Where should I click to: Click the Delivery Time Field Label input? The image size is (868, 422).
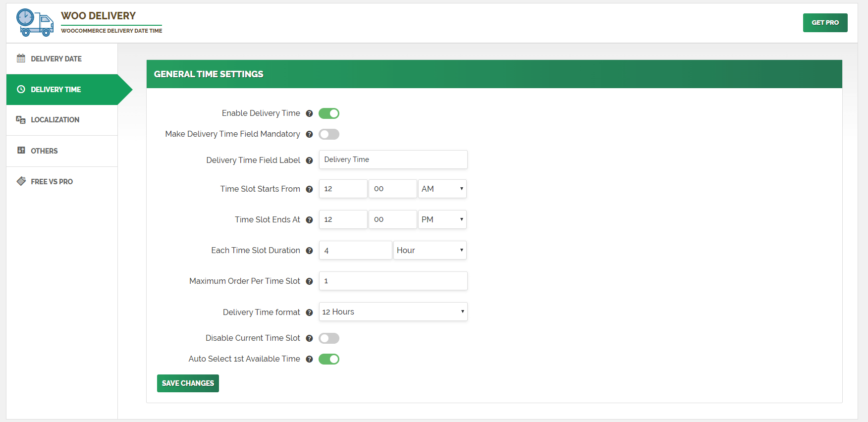pos(393,159)
